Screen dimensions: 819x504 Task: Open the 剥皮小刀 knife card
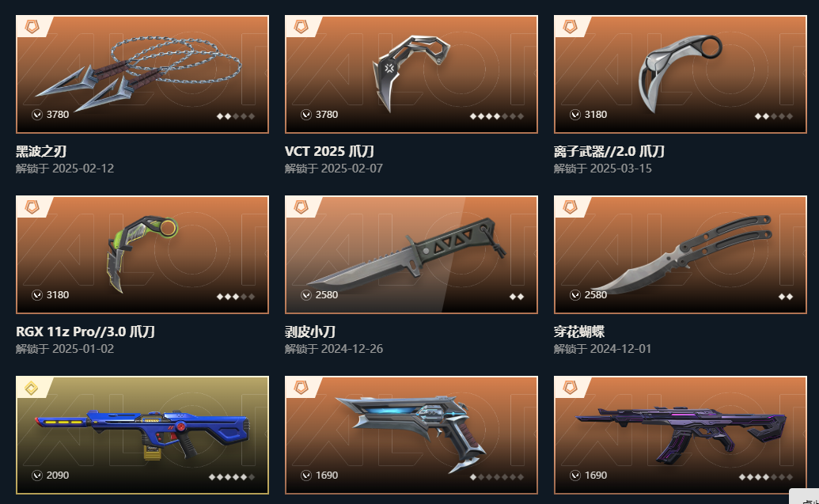point(411,254)
